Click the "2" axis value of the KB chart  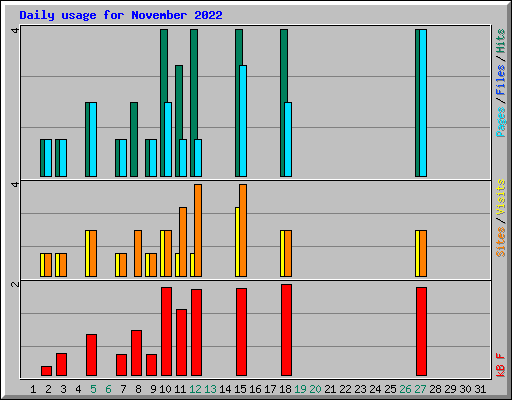[15, 284]
